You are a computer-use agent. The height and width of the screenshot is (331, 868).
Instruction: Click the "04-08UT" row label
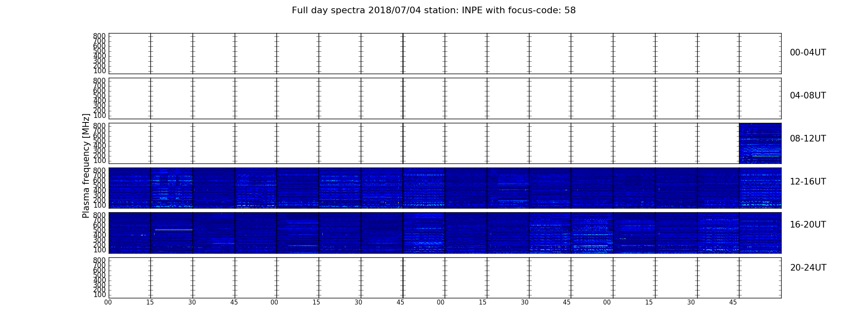tap(808, 96)
